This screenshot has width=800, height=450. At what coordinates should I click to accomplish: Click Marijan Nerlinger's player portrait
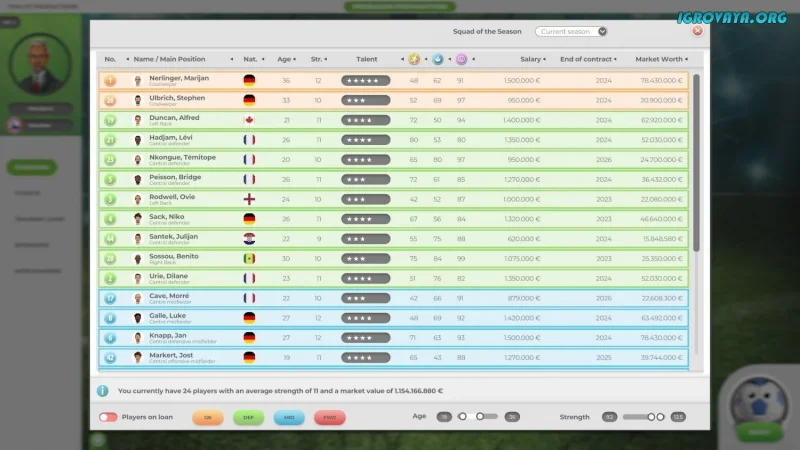pyautogui.click(x=138, y=80)
